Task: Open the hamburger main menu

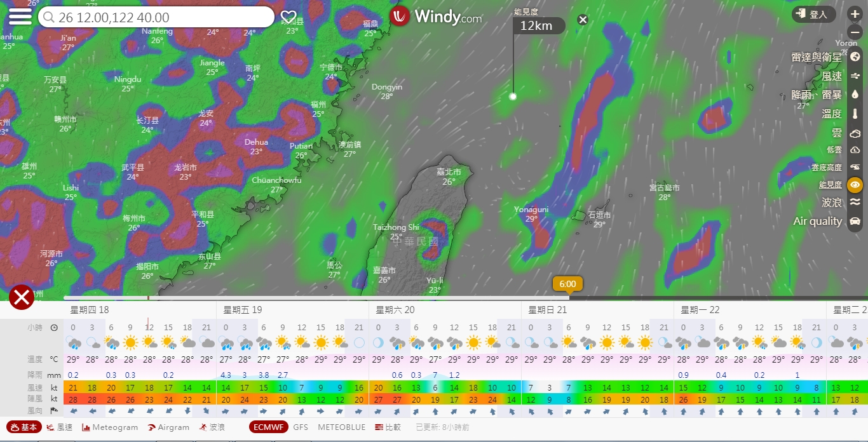Action: [x=20, y=17]
